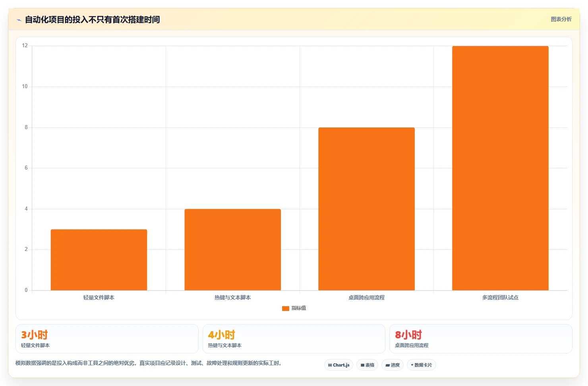This screenshot has height=386, width=588.
Task: Select the 多流程团队试点 bar
Action: point(500,168)
